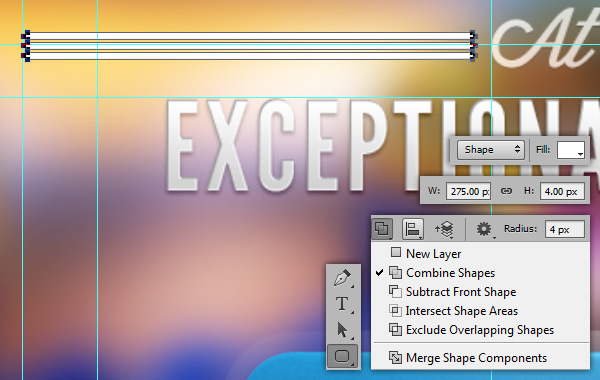This screenshot has height=380, width=600.
Task: Choose Exclude Overlapping Shapes
Action: click(480, 330)
